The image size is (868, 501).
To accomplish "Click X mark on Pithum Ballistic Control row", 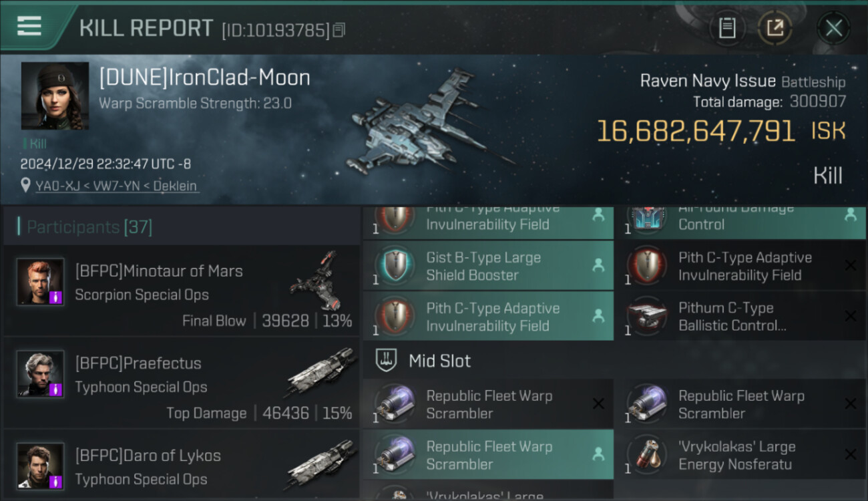I will point(850,316).
